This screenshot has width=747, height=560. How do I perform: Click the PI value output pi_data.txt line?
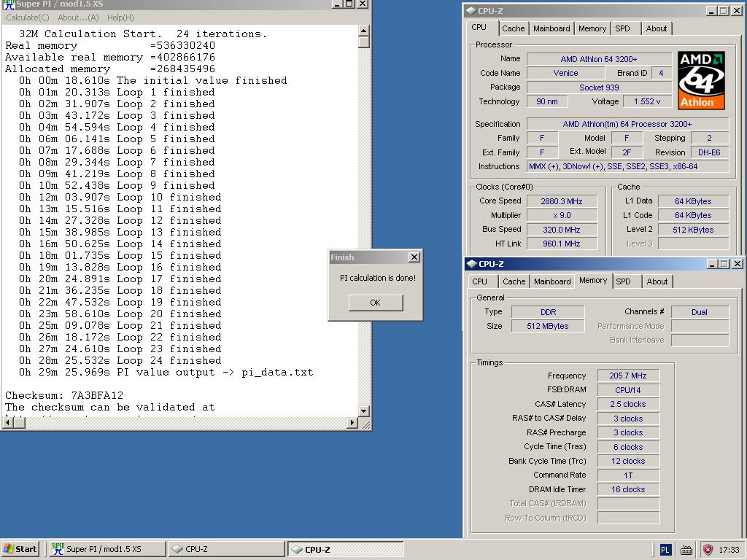[x=166, y=373]
